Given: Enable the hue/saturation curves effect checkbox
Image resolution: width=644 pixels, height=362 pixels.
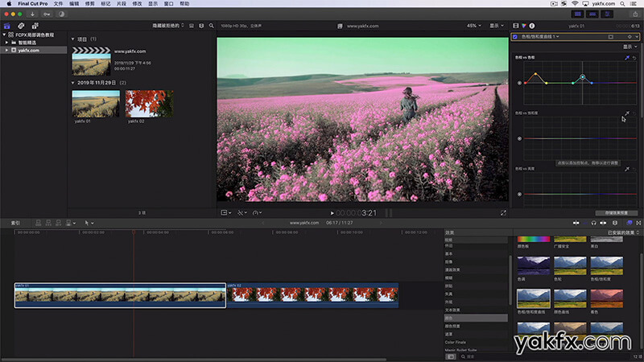Looking at the screenshot, I should pos(515,37).
